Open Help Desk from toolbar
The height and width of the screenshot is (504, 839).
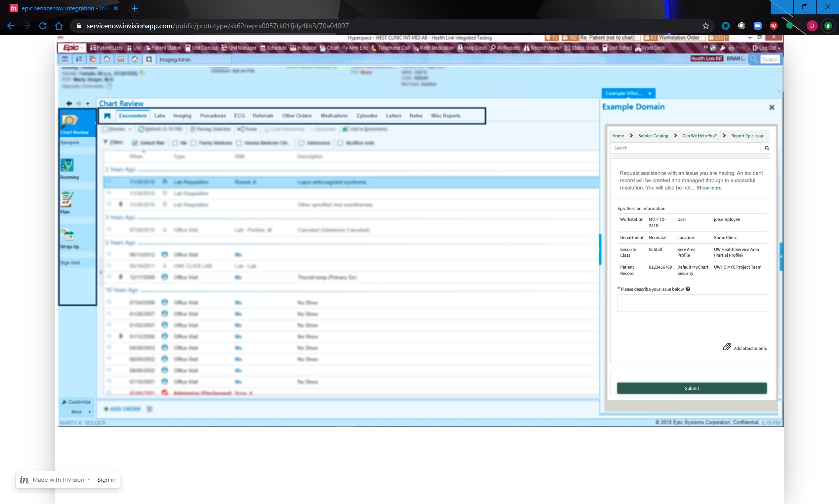coord(472,48)
